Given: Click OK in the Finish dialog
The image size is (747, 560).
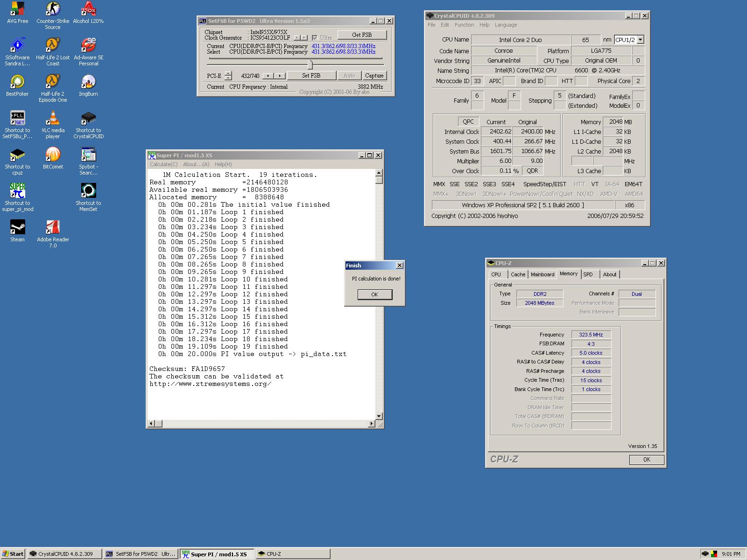Looking at the screenshot, I should point(374,294).
